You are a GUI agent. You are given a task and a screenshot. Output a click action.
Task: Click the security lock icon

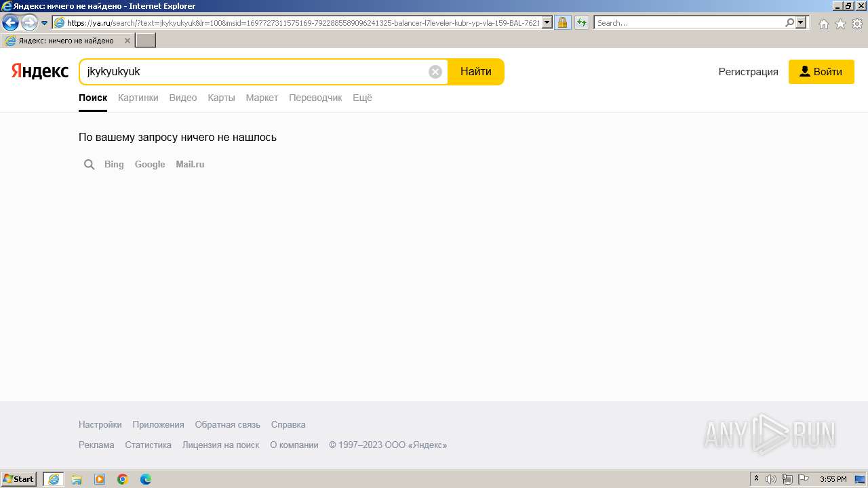(x=562, y=23)
